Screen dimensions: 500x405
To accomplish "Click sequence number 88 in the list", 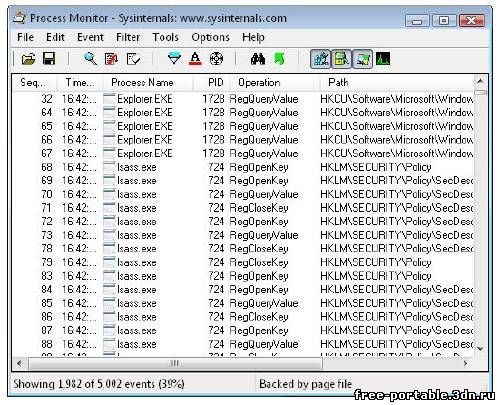I will tap(47, 344).
